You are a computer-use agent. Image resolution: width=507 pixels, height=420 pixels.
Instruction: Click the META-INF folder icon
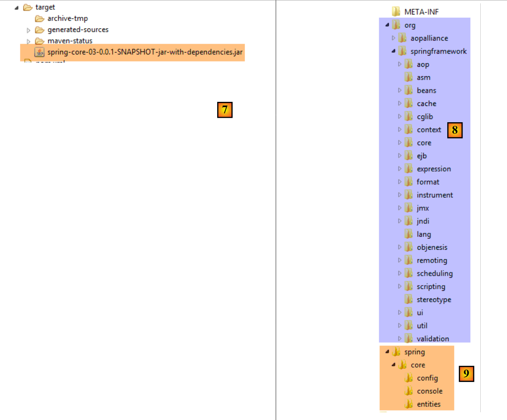[396, 12]
